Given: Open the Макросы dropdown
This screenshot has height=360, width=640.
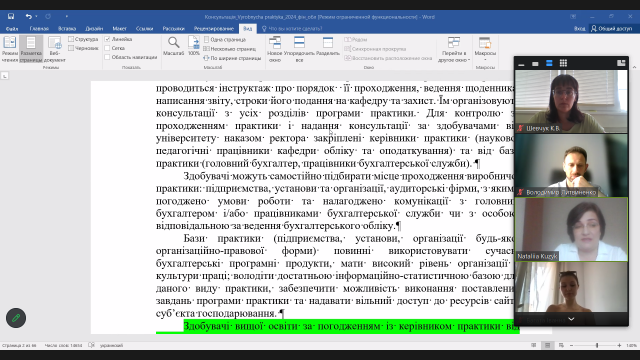Looking at the screenshot, I should [485, 48].
